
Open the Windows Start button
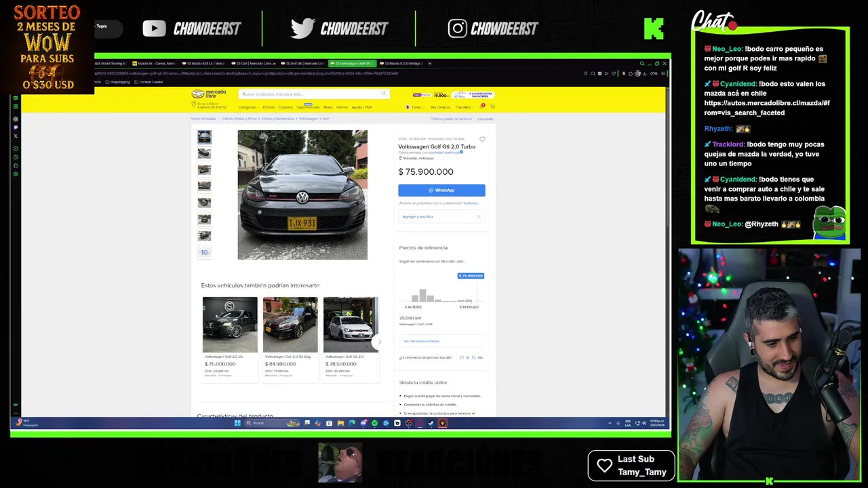point(237,423)
